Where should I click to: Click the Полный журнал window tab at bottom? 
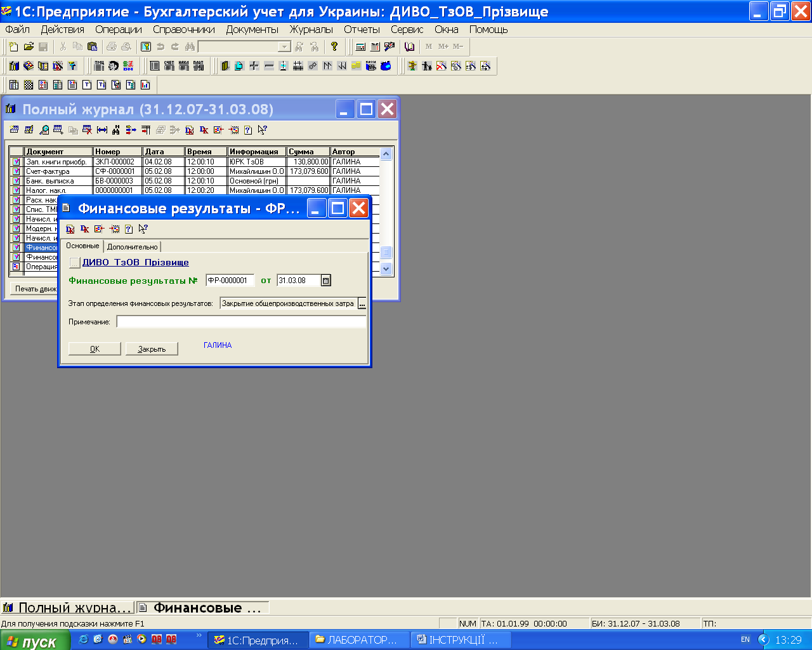pyautogui.click(x=68, y=607)
